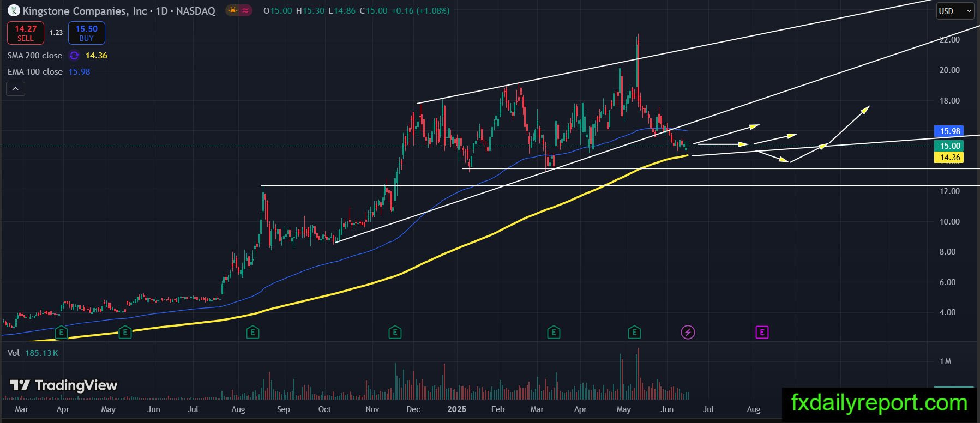Click the May 2025 earnings marker
The image size is (980, 423).
tap(634, 332)
